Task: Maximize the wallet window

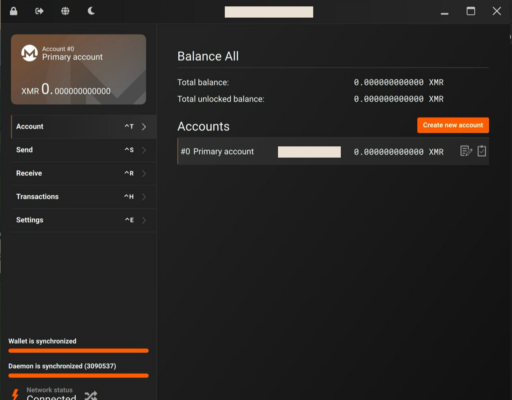Action: point(471,11)
